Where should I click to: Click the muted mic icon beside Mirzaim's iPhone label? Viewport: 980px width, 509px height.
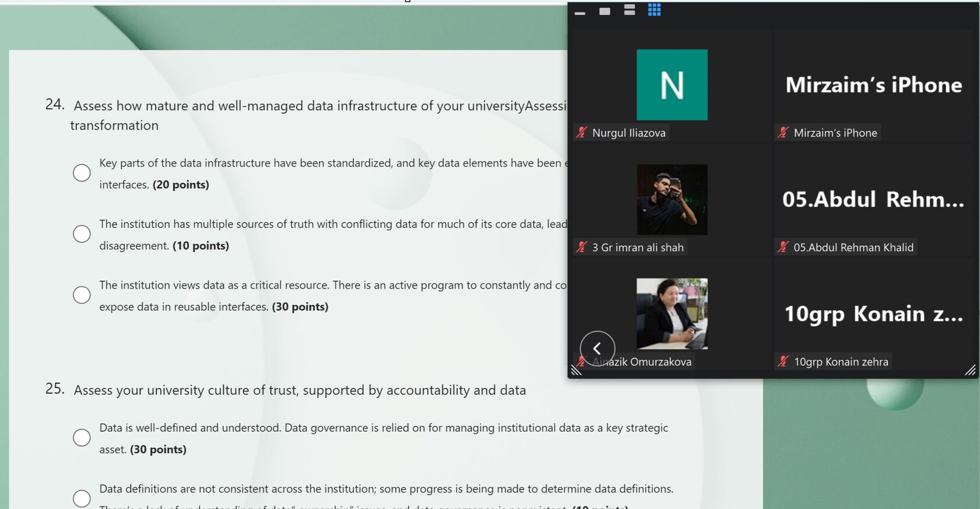(x=783, y=133)
